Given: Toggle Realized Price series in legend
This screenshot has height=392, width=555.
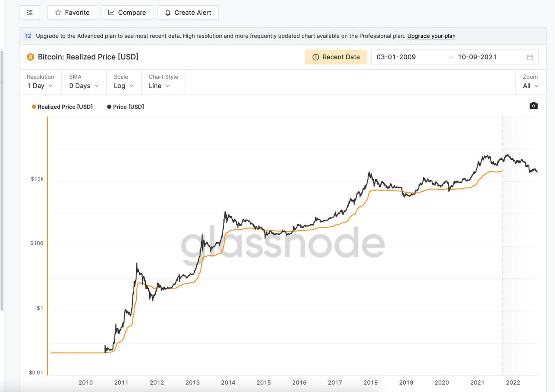Looking at the screenshot, I should coord(62,107).
